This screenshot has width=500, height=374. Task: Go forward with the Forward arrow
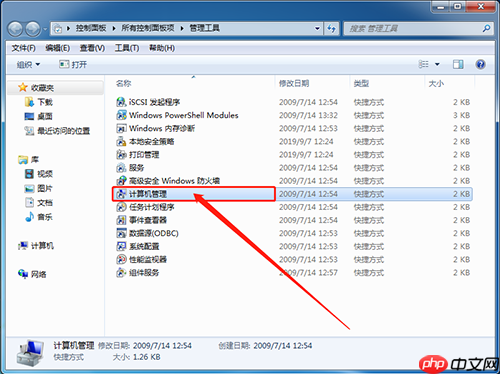33,29
